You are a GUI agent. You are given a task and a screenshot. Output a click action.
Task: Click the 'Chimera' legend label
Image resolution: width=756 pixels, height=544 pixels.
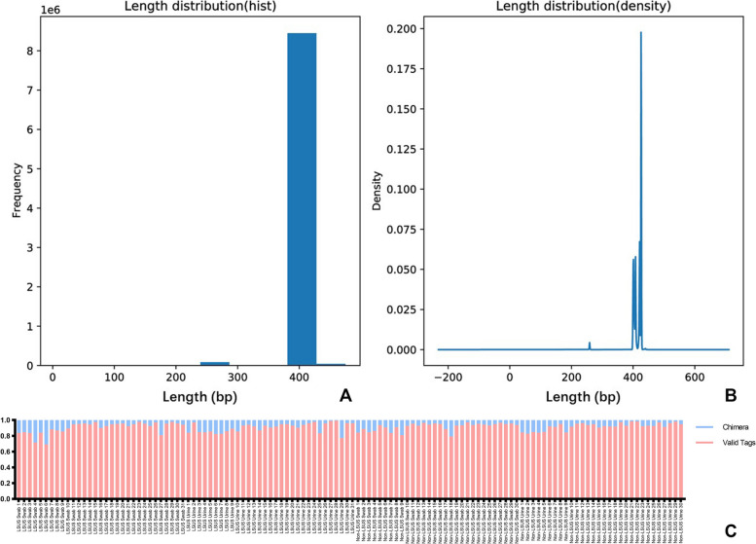[736, 427]
